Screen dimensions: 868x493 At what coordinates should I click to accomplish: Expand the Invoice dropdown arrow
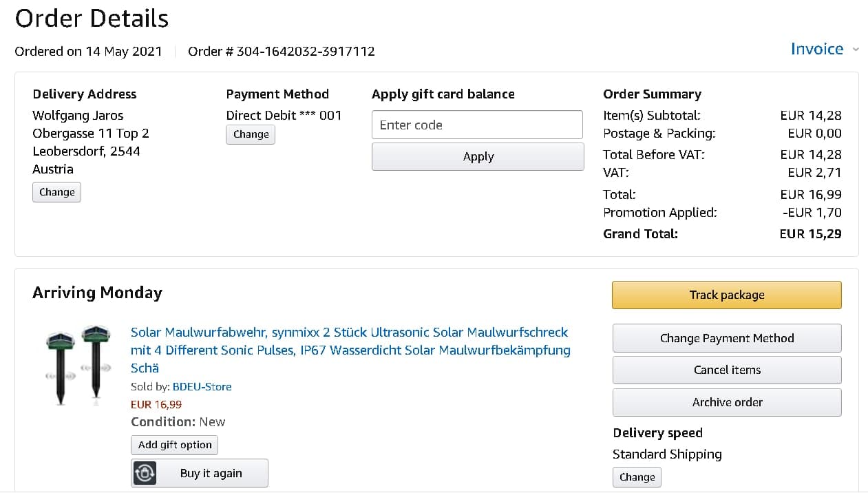click(856, 50)
